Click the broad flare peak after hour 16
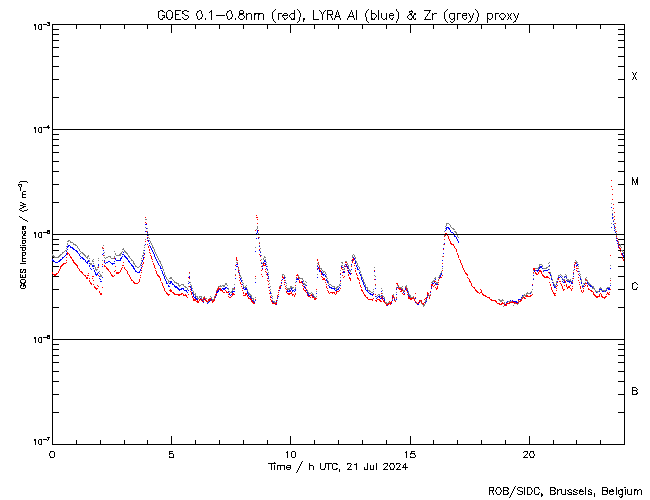 click(x=448, y=225)
